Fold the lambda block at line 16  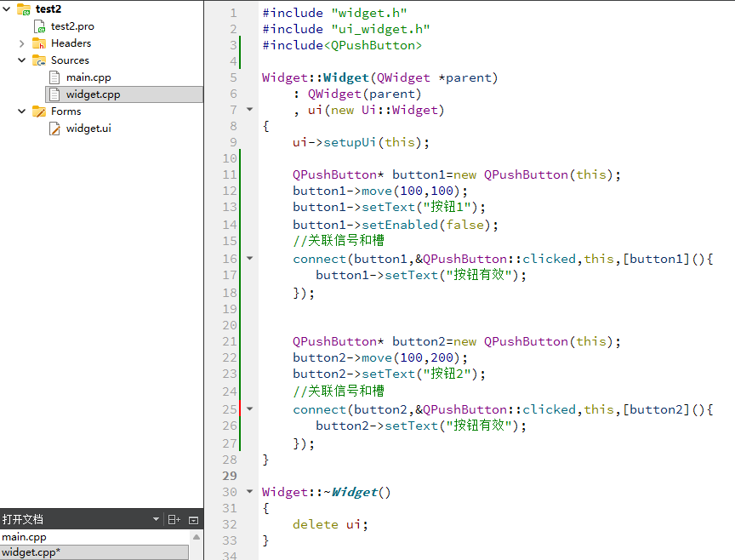[250, 258]
